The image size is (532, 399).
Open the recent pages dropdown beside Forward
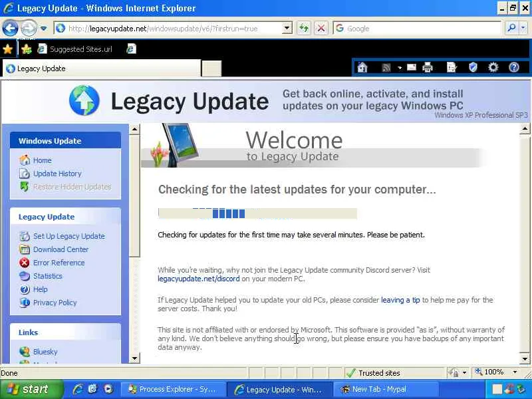[x=43, y=29]
